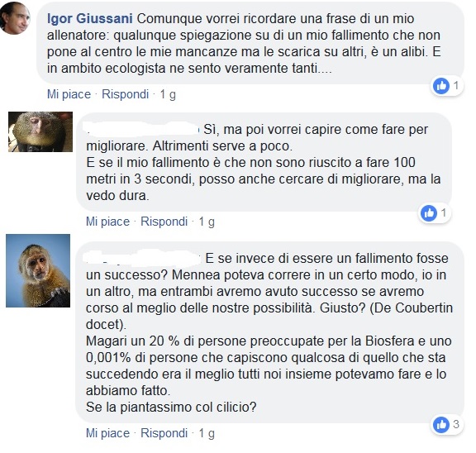Click 'Rispondi' under Igor Giussani's comment
The image size is (476, 453).
[x=125, y=94]
